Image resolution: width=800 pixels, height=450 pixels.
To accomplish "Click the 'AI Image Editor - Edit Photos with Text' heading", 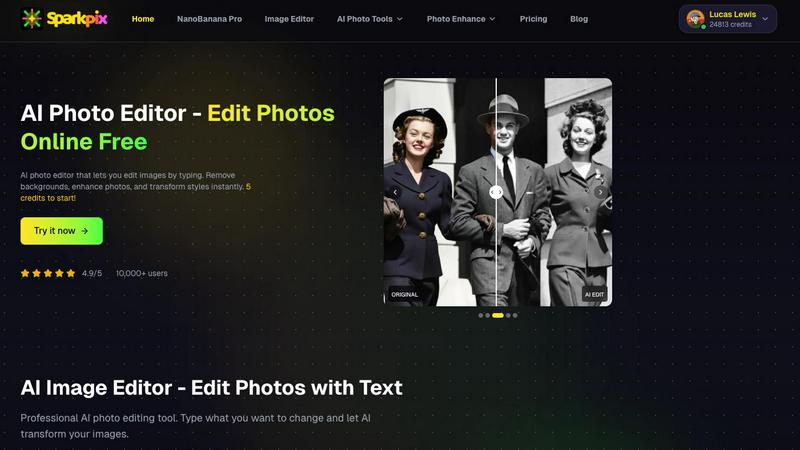I will click(211, 388).
